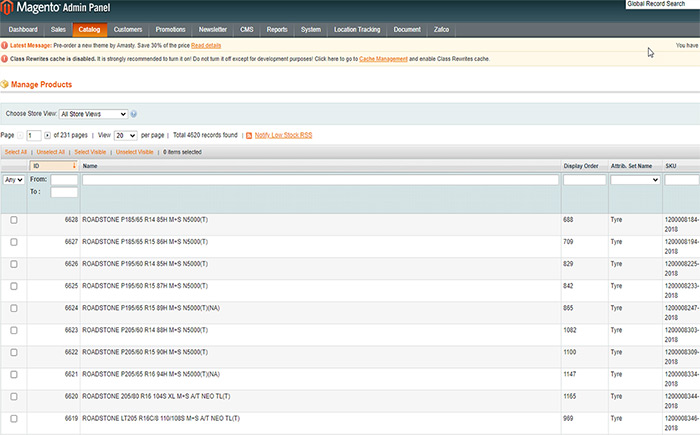The image size is (700, 435).
Task: Click Display Order value 1082
Action: coord(570,330)
